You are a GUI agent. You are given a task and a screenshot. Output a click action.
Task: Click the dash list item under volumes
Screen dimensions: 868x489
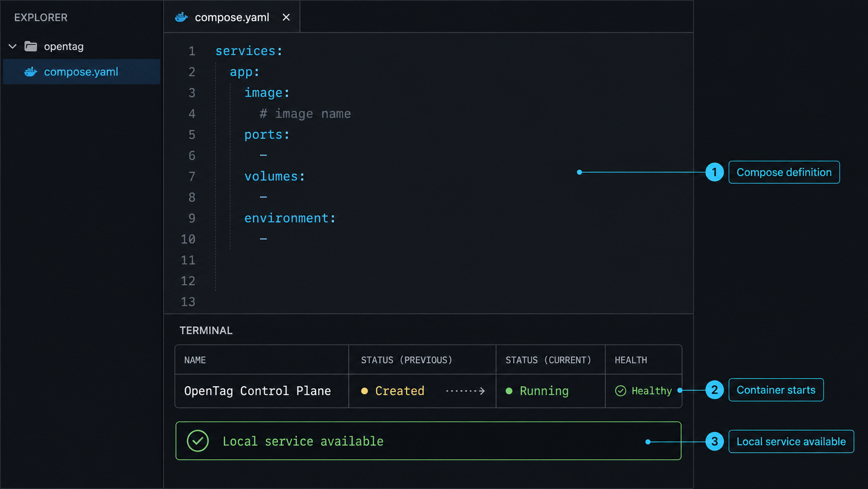tap(263, 197)
